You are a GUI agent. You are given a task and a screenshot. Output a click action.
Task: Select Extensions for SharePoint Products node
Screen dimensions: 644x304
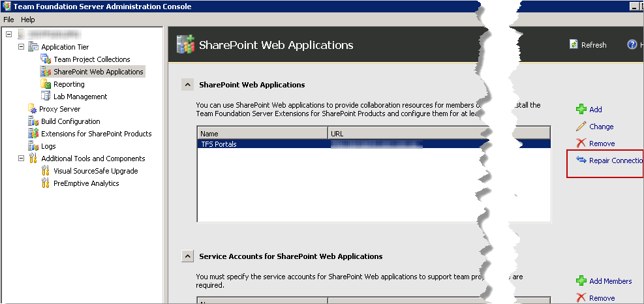pos(97,134)
